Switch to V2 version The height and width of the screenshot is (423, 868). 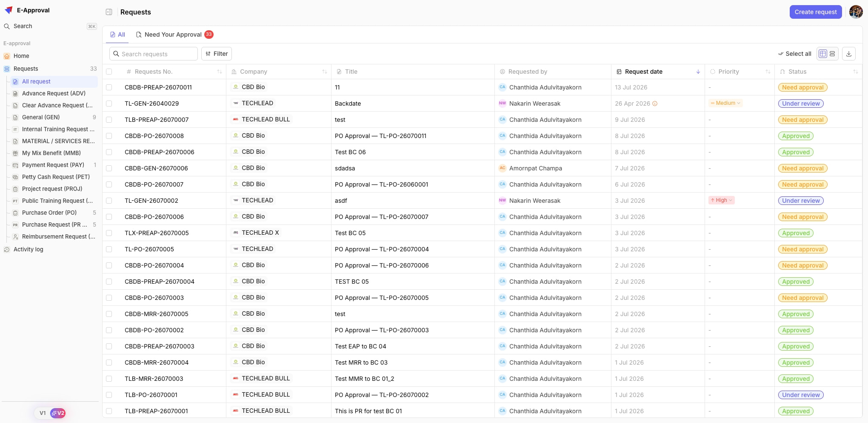click(58, 413)
